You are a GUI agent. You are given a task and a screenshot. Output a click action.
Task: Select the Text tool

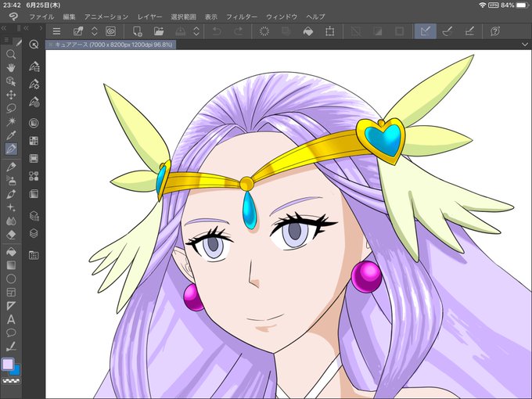pos(11,320)
